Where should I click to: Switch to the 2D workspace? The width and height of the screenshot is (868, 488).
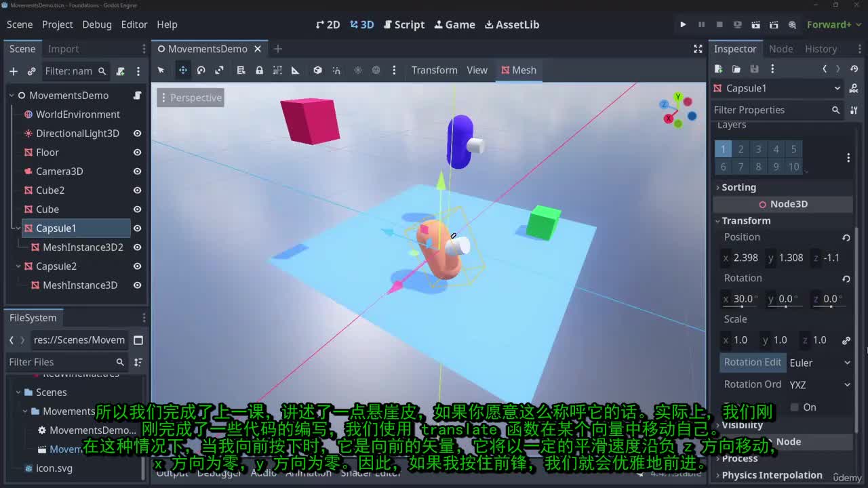tap(328, 24)
